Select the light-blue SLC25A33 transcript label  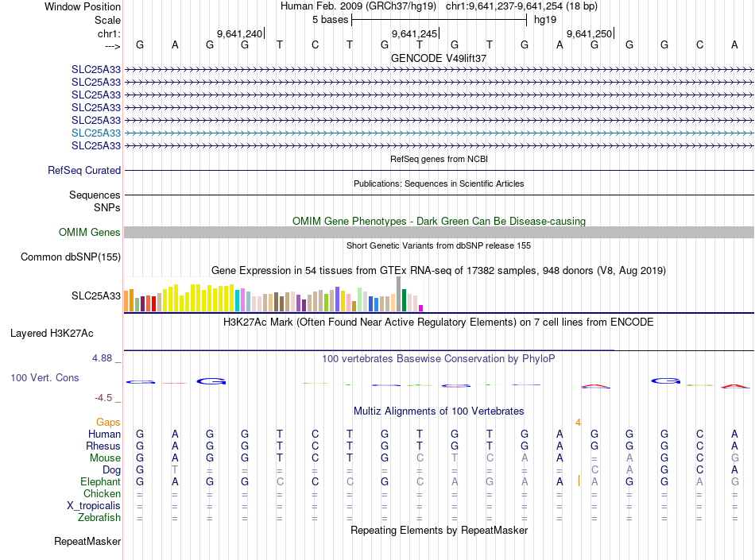click(x=96, y=133)
